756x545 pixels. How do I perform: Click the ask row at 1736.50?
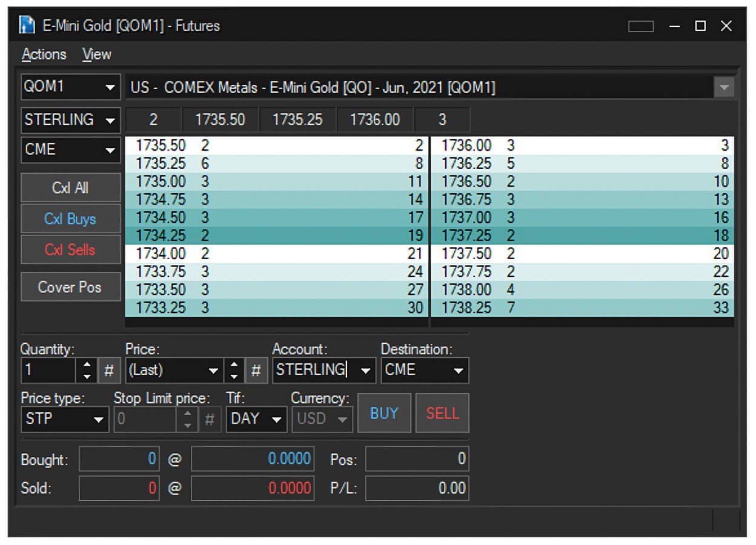(x=582, y=182)
